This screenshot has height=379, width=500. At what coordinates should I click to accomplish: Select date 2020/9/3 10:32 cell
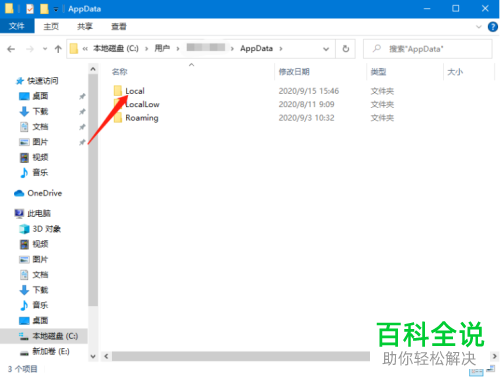[x=306, y=118]
